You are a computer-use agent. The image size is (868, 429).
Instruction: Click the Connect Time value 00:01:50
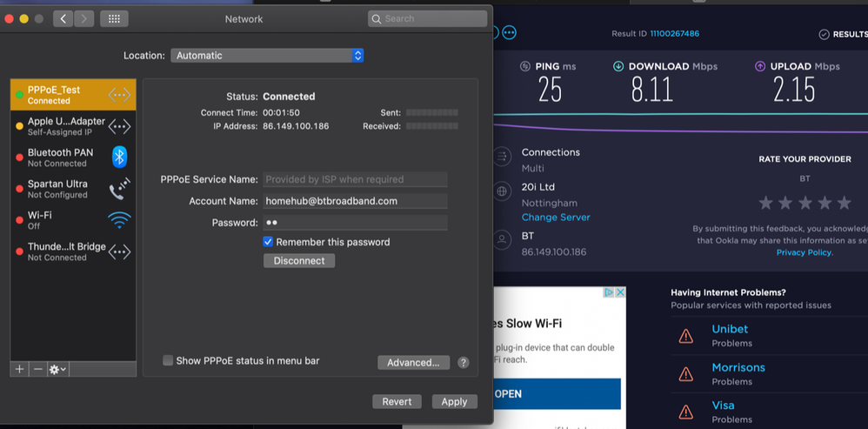pyautogui.click(x=281, y=112)
